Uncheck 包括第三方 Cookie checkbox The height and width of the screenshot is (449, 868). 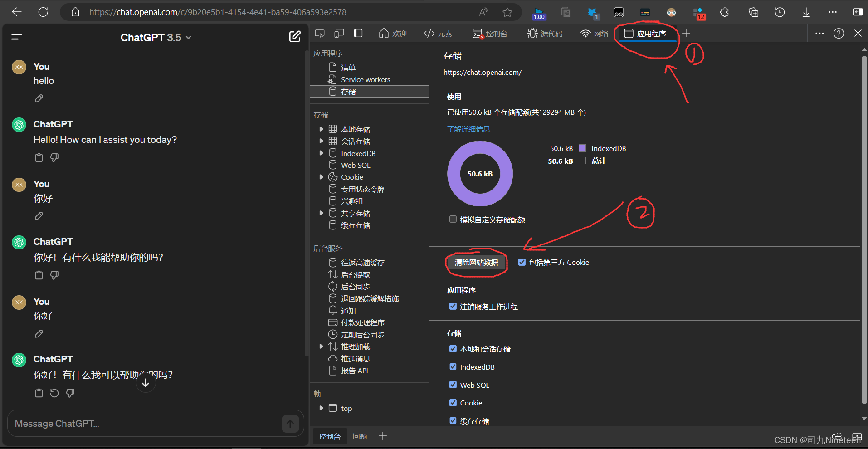point(522,262)
